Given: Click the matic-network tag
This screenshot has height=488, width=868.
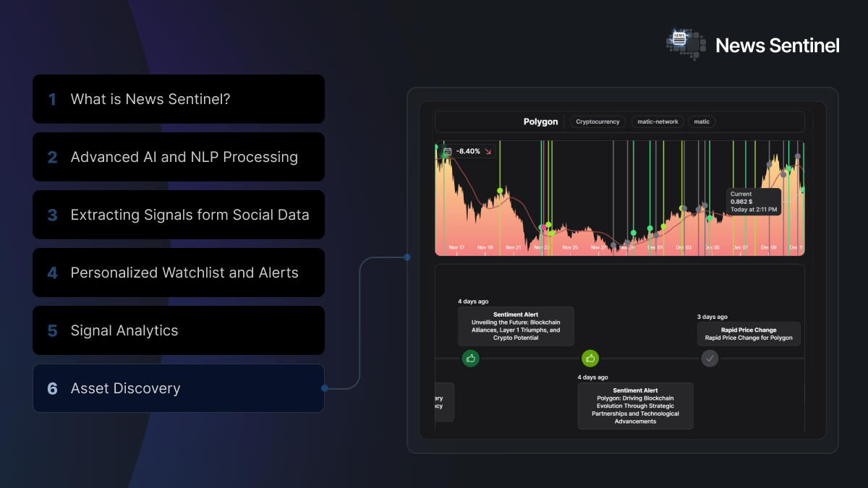Looking at the screenshot, I should [x=658, y=121].
